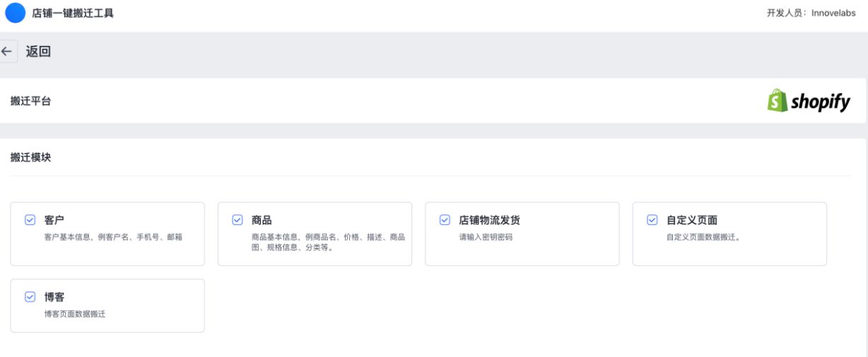This screenshot has width=868, height=357.
Task: Click the 搬迁平台 section label
Action: [x=30, y=101]
